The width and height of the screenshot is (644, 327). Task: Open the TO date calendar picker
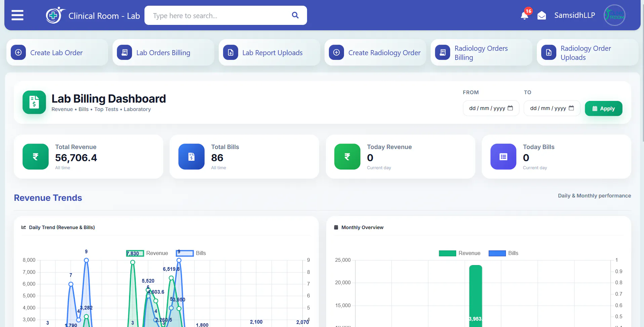coord(571,108)
